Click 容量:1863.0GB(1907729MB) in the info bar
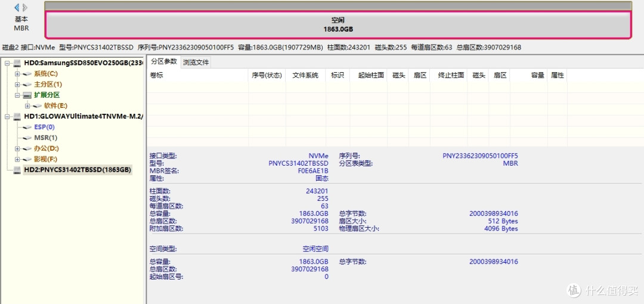644x304 pixels. [280, 48]
